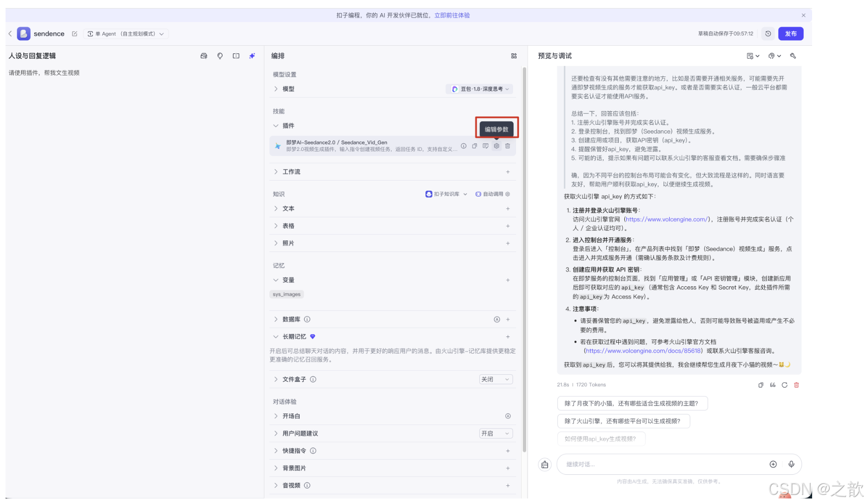Add text knowledge with 文本 plus

pyautogui.click(x=508, y=209)
